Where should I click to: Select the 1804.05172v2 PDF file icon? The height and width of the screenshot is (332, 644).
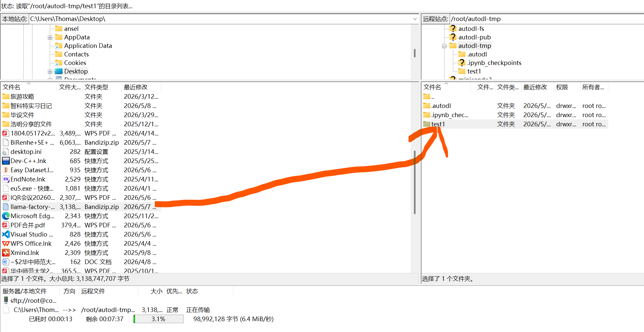coord(6,133)
